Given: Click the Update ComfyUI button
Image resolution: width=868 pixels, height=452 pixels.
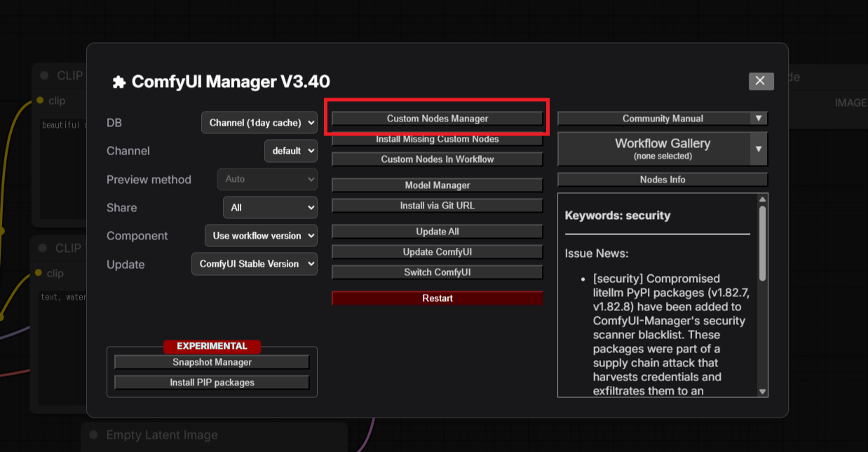Looking at the screenshot, I should point(438,252).
